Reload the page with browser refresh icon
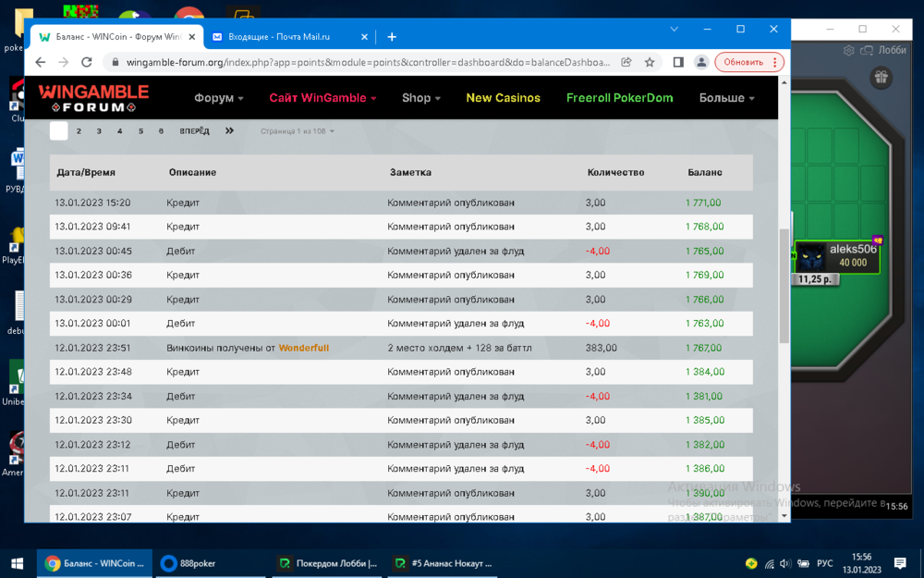This screenshot has width=924, height=578. [x=87, y=62]
